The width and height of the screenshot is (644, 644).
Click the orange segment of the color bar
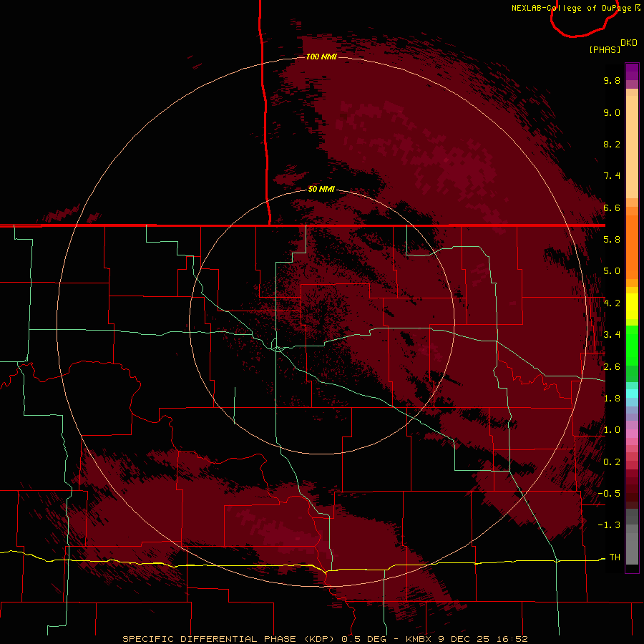click(x=632, y=248)
